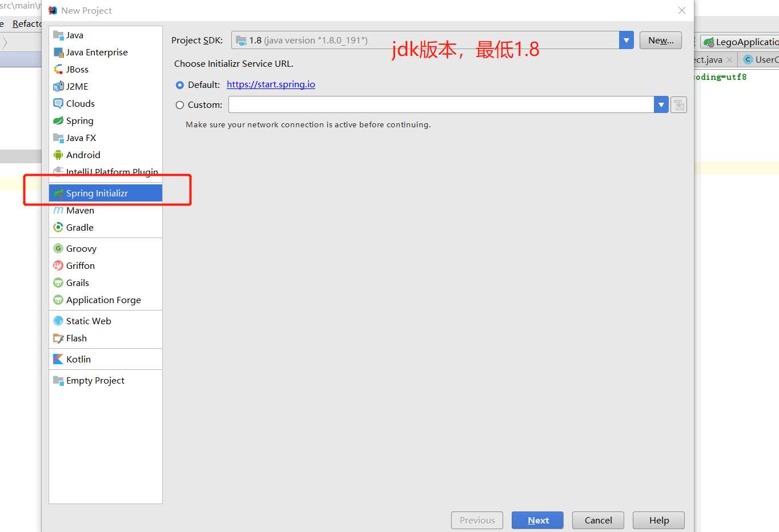Select the Java Enterprise list entry

click(x=106, y=53)
